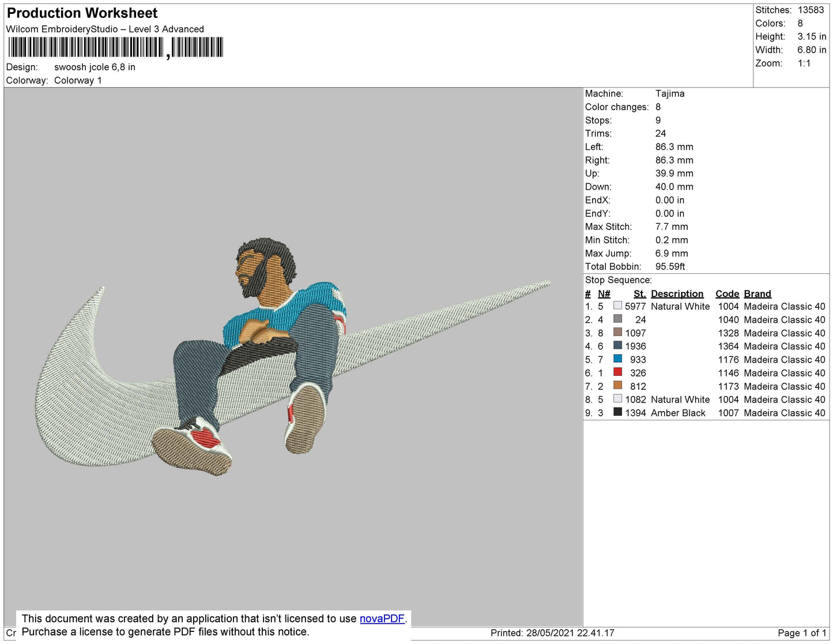Click the Left value 86.3 mm
This screenshot has height=644, width=833.
tap(674, 146)
